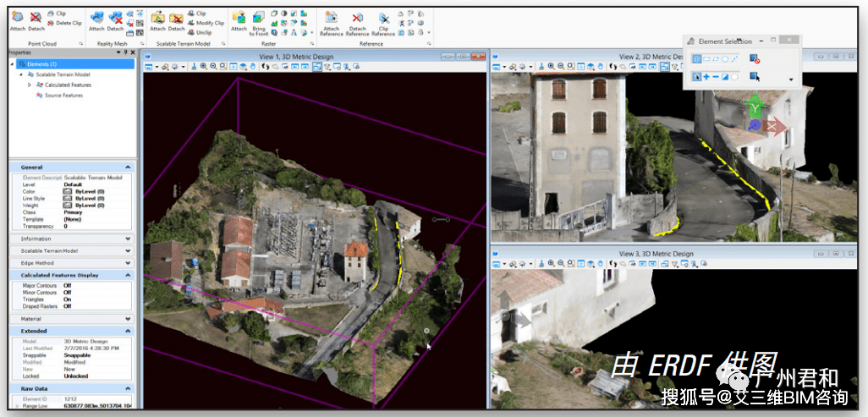The image size is (868, 417).
Task: Collapse the Extended properties section
Action: click(x=128, y=332)
